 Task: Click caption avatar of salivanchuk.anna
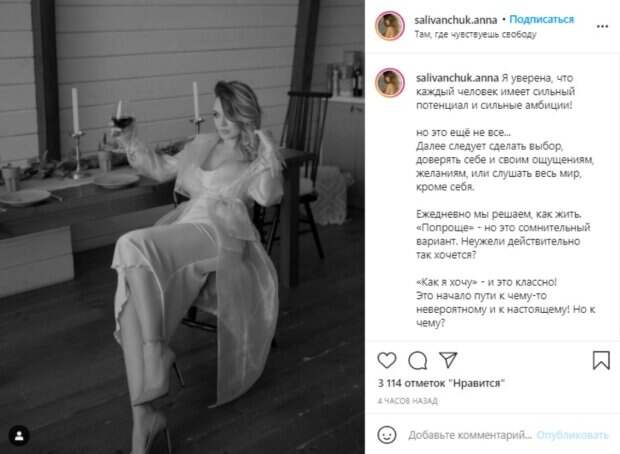(x=390, y=82)
